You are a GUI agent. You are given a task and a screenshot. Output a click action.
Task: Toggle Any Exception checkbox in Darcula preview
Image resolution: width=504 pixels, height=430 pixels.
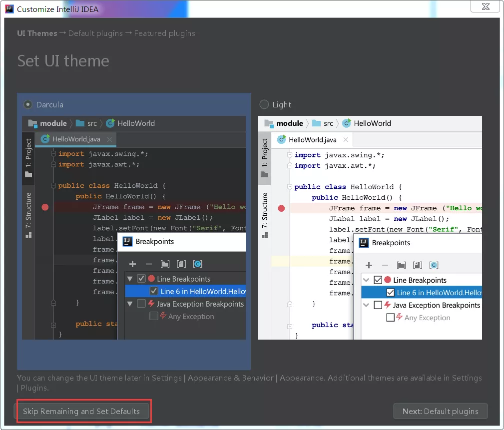tap(154, 316)
